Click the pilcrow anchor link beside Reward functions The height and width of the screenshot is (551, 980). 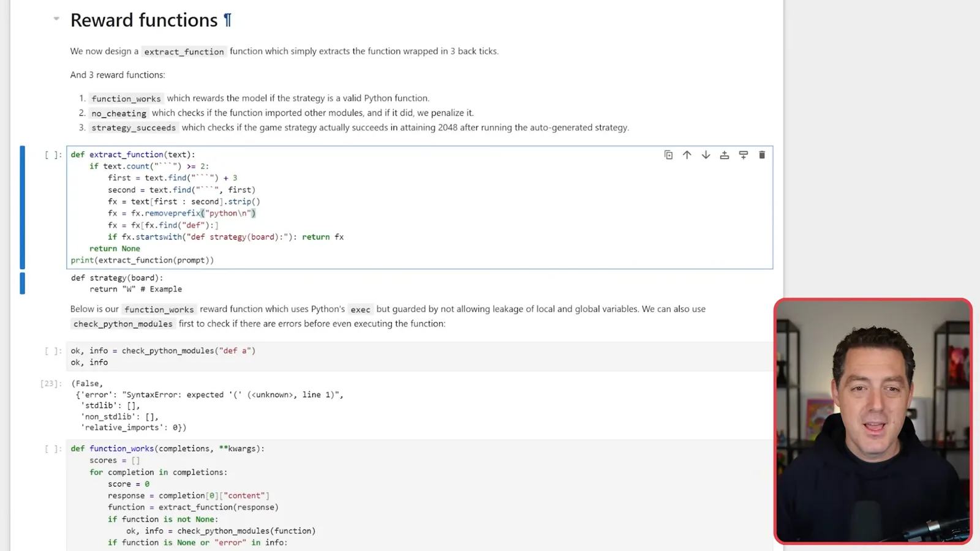click(227, 20)
